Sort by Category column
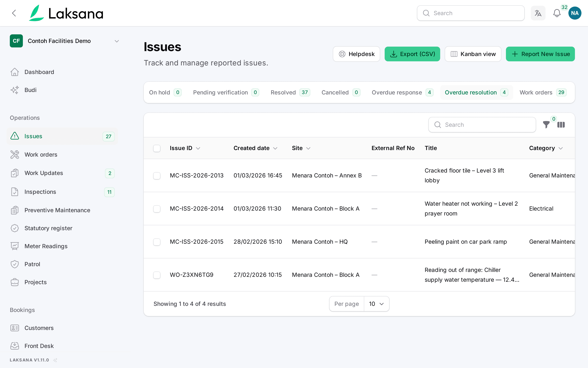 [546, 148]
